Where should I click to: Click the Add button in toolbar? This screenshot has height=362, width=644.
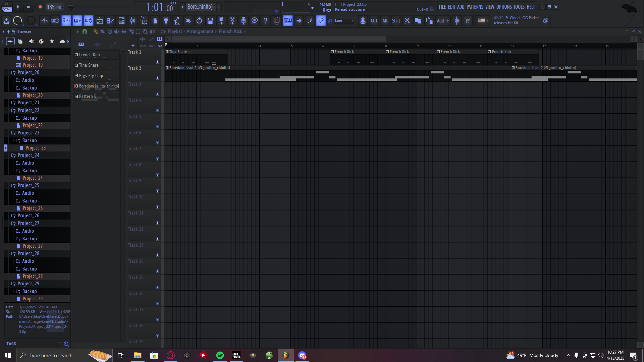pos(440,21)
